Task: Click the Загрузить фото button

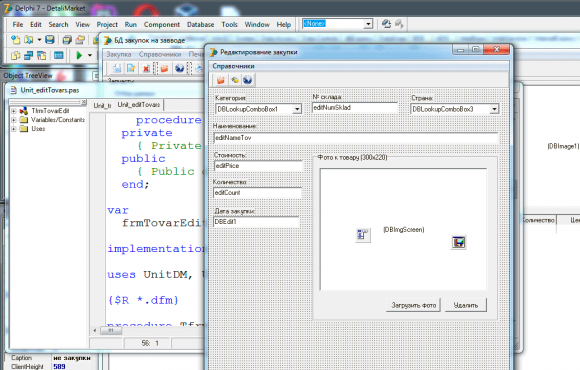Action: [414, 305]
